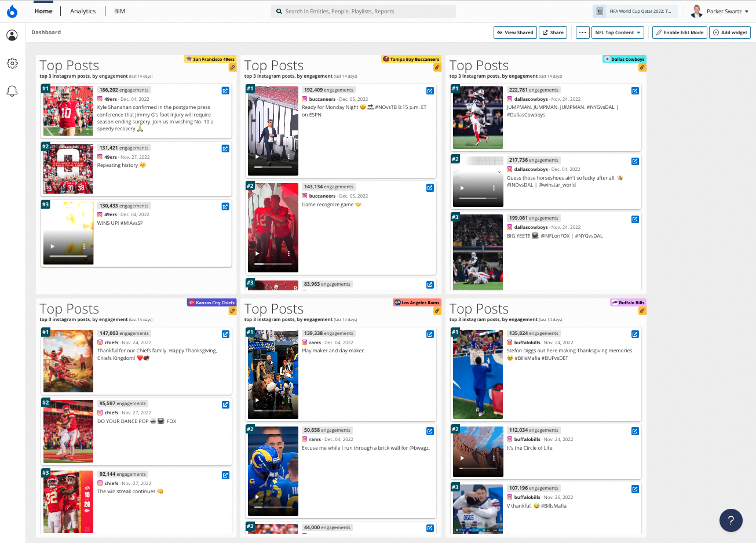756x543 pixels.
Task: Open video options on the Ready for Monday Night video
Action: coord(288,156)
